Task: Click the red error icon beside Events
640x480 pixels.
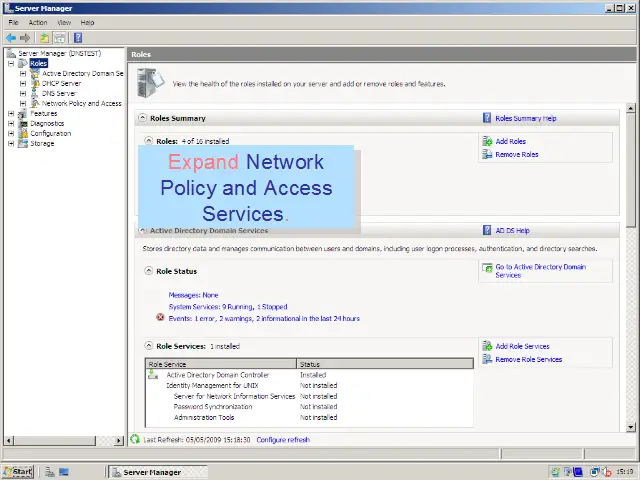Action: pyautogui.click(x=160, y=317)
